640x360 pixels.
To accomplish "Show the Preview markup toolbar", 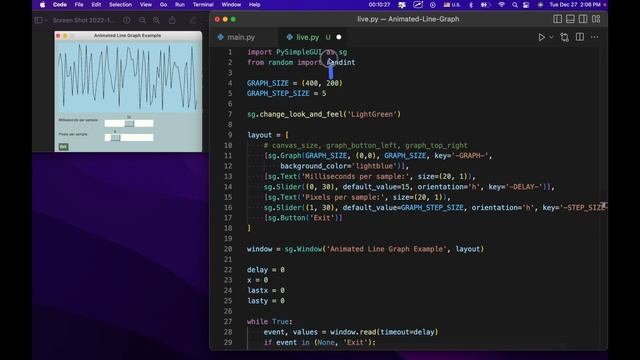I will pyautogui.click(x=193, y=20).
